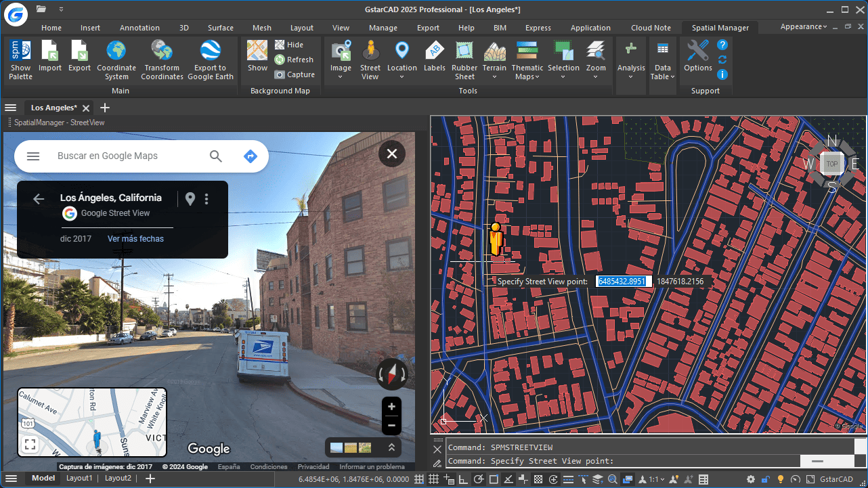The height and width of the screenshot is (488, 868).
Task: Open the Google Maps hamburger menu
Action: tap(33, 156)
